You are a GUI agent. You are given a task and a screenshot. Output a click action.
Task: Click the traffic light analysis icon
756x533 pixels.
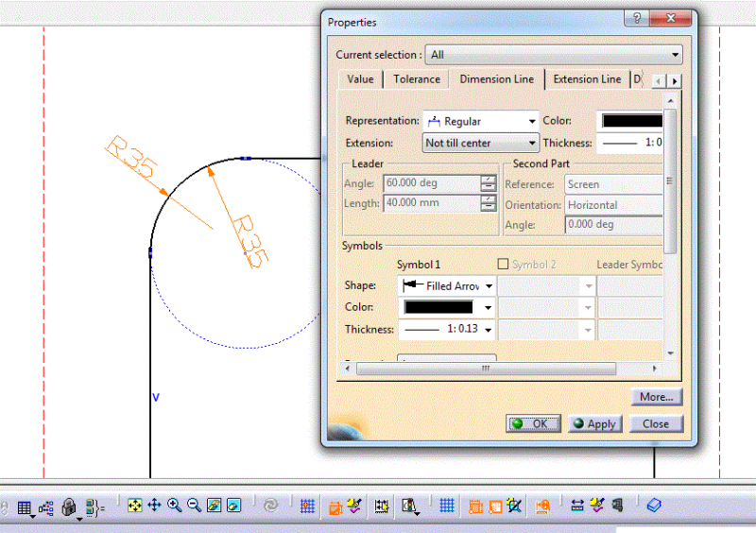click(410, 506)
